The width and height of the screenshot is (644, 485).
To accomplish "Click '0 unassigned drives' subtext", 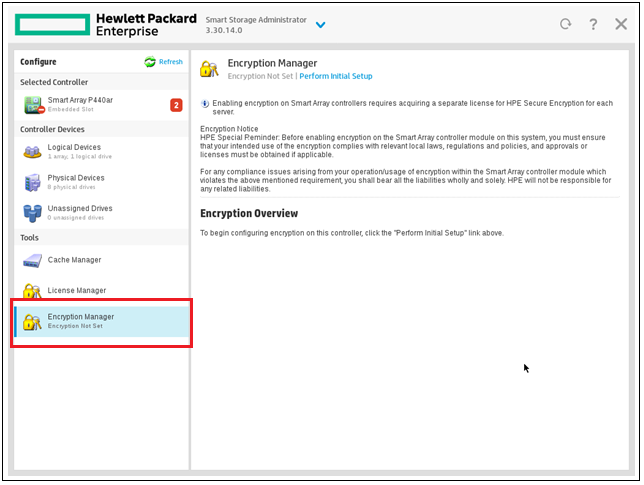I will 76,218.
